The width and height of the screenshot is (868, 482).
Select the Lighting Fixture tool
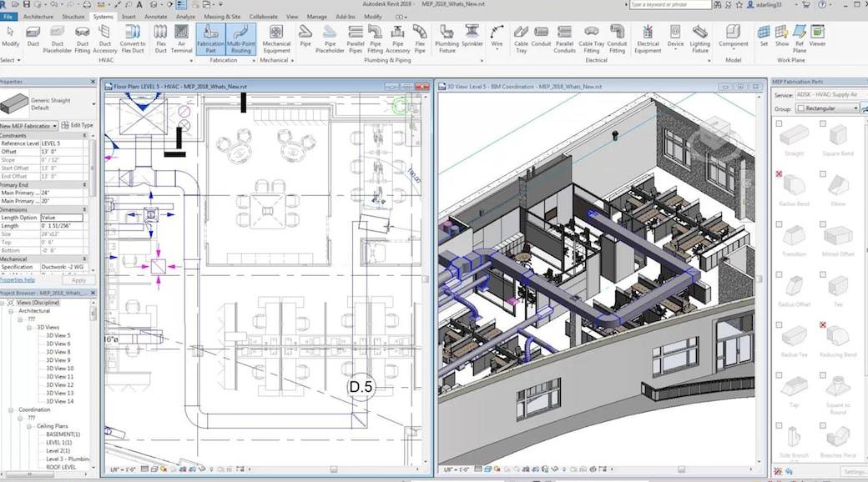[699, 38]
